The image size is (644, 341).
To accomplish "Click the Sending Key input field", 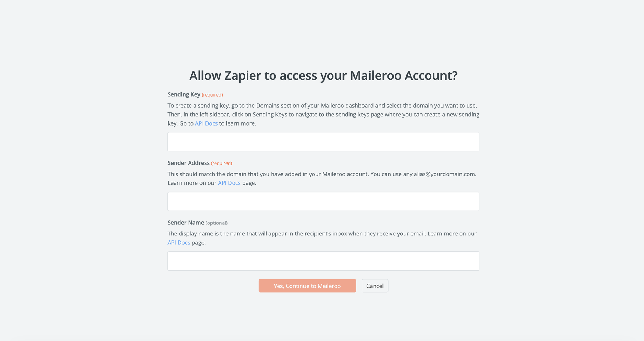I will (323, 142).
